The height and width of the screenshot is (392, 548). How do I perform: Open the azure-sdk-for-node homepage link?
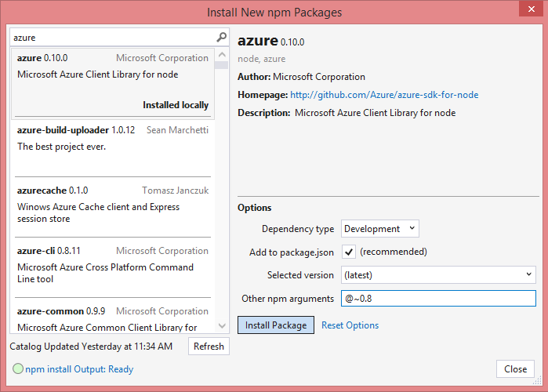click(384, 95)
